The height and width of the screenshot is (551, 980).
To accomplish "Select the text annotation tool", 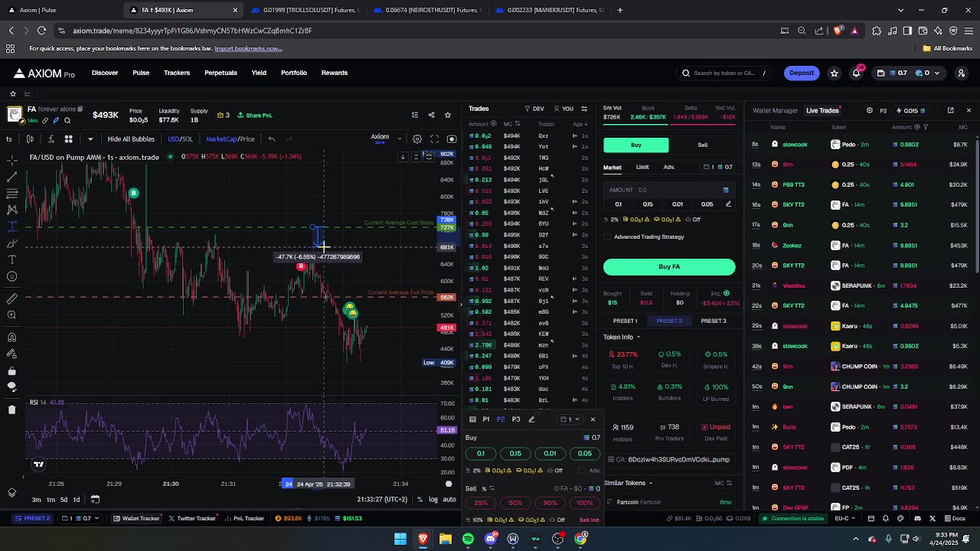I will (11, 259).
